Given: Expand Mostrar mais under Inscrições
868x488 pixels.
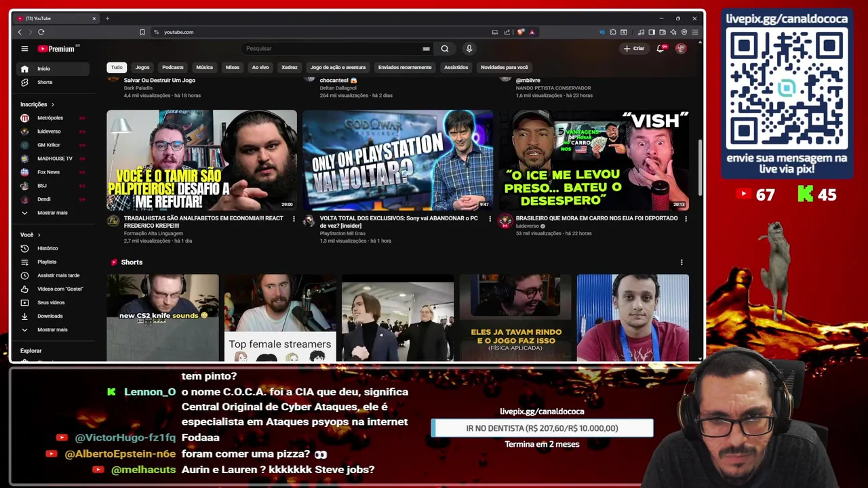Looking at the screenshot, I should (53, 213).
